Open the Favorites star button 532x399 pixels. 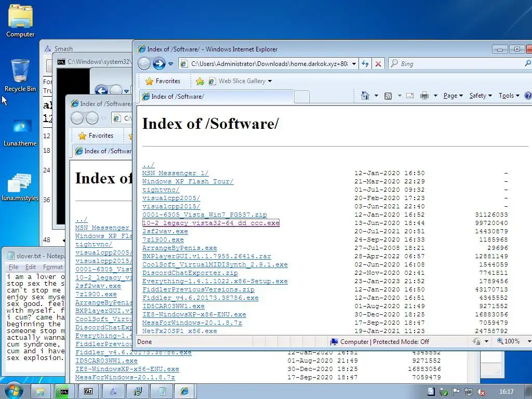coord(163,81)
